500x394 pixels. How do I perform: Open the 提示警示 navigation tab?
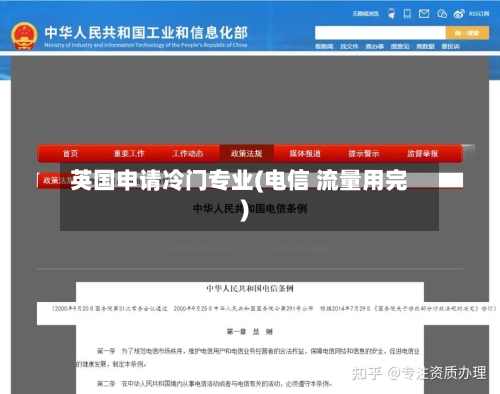[364, 153]
